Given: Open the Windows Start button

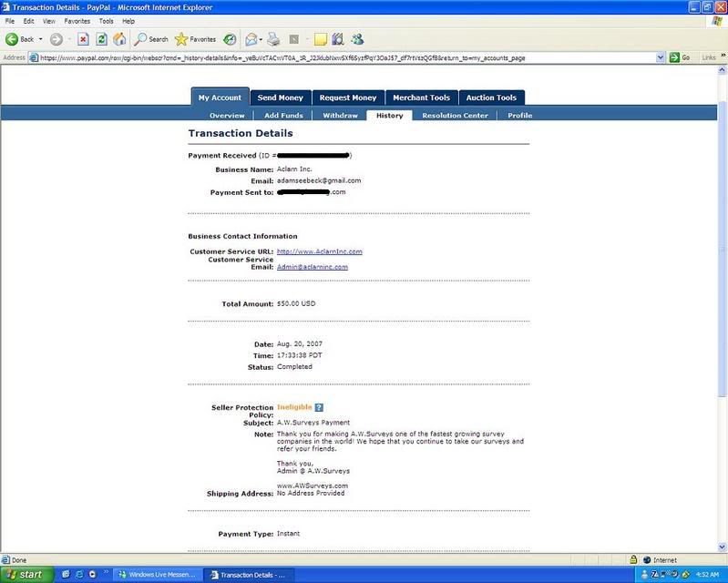Looking at the screenshot, I should point(27,575).
